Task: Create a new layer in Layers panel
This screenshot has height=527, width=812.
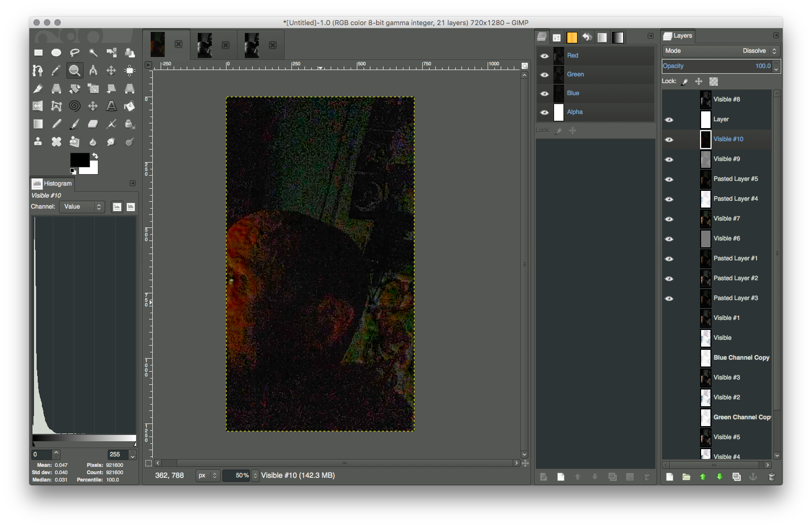Action: point(670,477)
